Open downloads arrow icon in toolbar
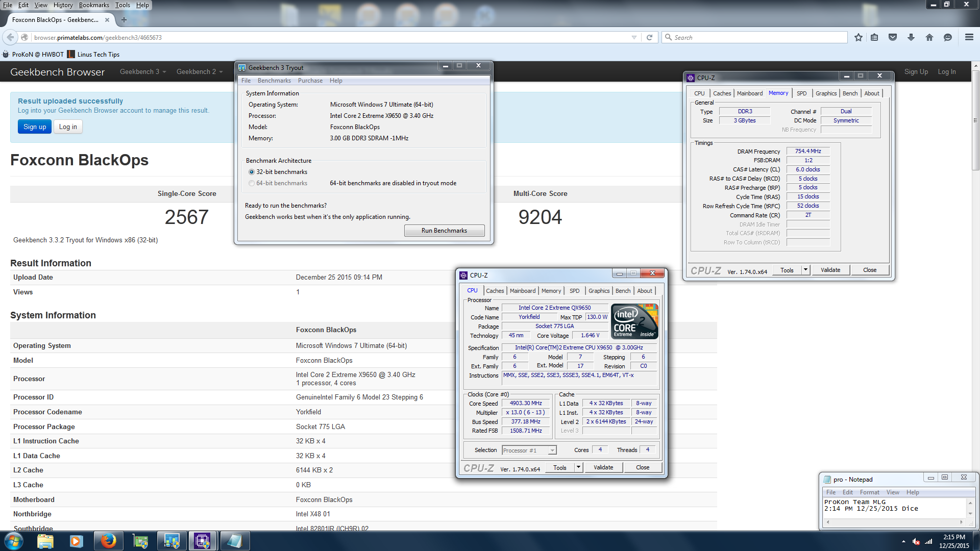This screenshot has width=980, height=551. (911, 37)
